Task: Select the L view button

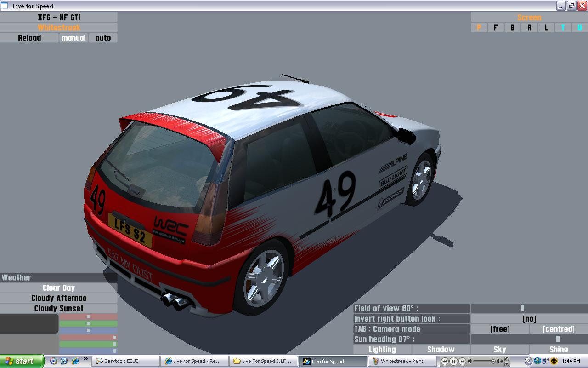Action: [546, 28]
